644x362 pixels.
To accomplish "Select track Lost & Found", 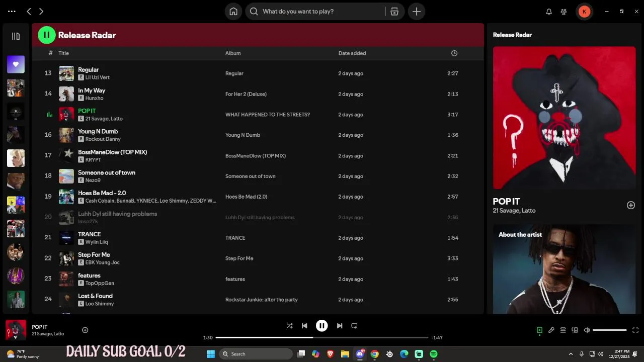I will click(x=95, y=296).
